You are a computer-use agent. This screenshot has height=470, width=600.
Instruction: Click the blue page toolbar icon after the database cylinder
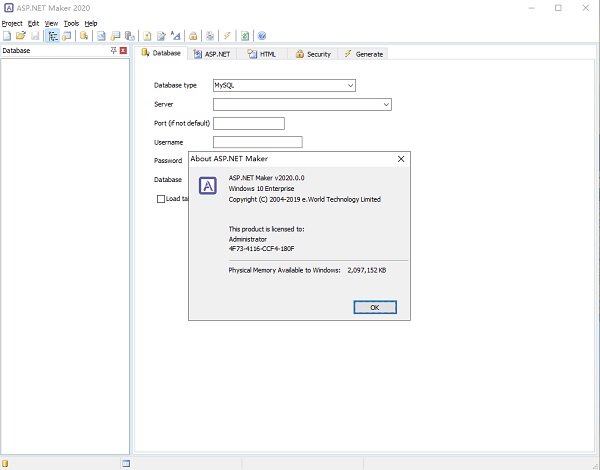coord(101,36)
